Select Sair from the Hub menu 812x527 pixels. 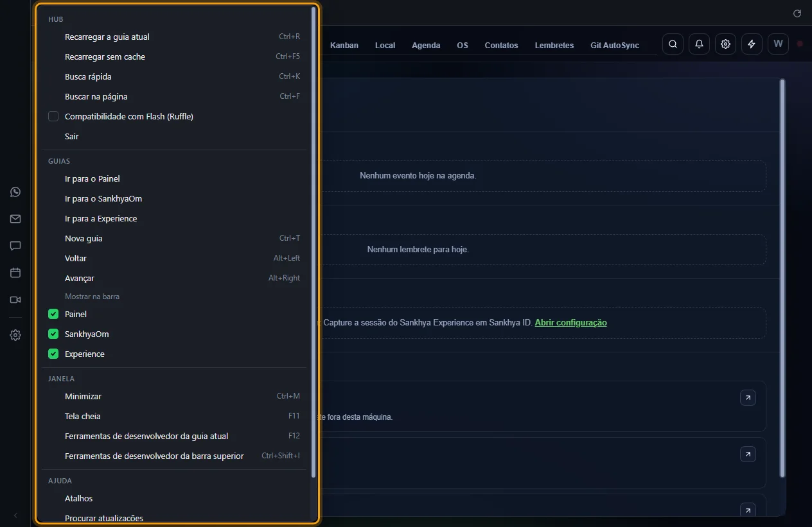tap(174, 136)
